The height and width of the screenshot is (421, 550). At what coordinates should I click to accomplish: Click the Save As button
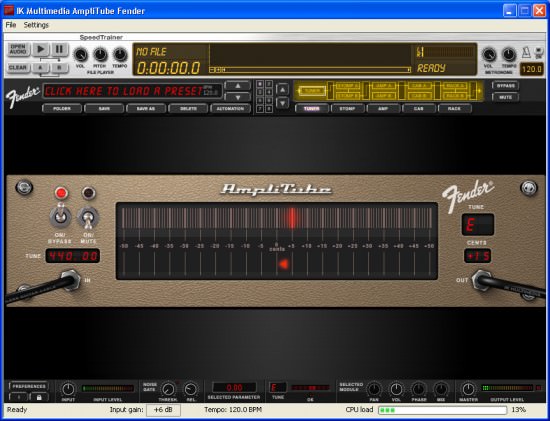click(x=146, y=108)
